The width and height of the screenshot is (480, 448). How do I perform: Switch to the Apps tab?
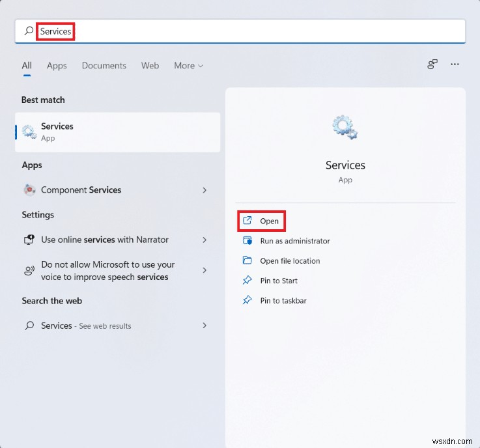pos(57,66)
